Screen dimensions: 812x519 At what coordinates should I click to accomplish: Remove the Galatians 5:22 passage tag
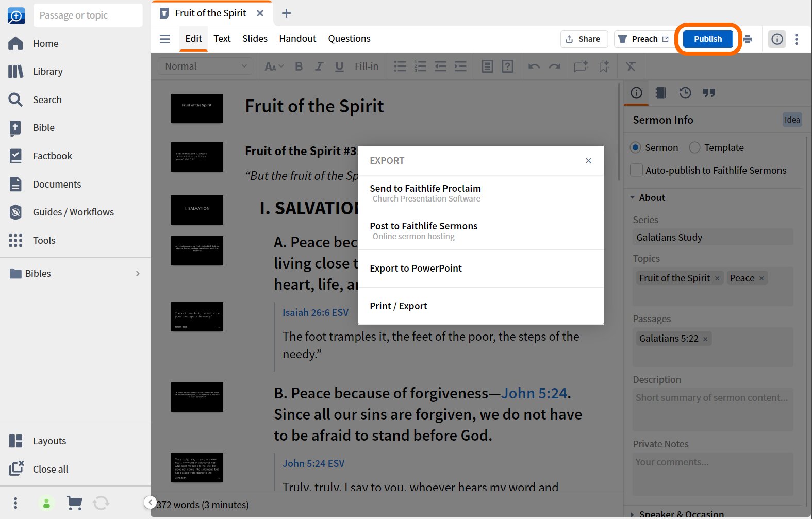click(705, 339)
